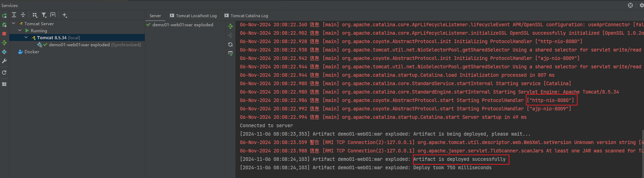Click Deploy All in the left sidebar
644x178 pixels.
pos(4,43)
